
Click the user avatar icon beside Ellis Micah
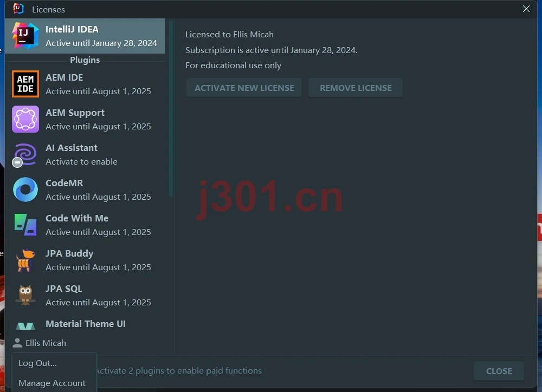pos(17,343)
